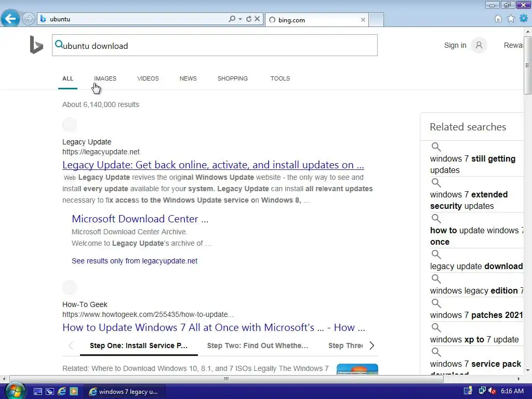This screenshot has height=399, width=532.
Task: Open a new blank tab
Action: 376,20
